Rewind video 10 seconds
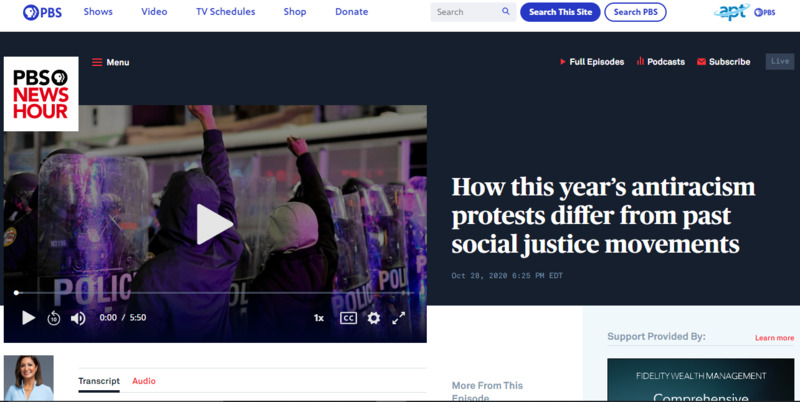This screenshot has width=800, height=402. [x=53, y=318]
